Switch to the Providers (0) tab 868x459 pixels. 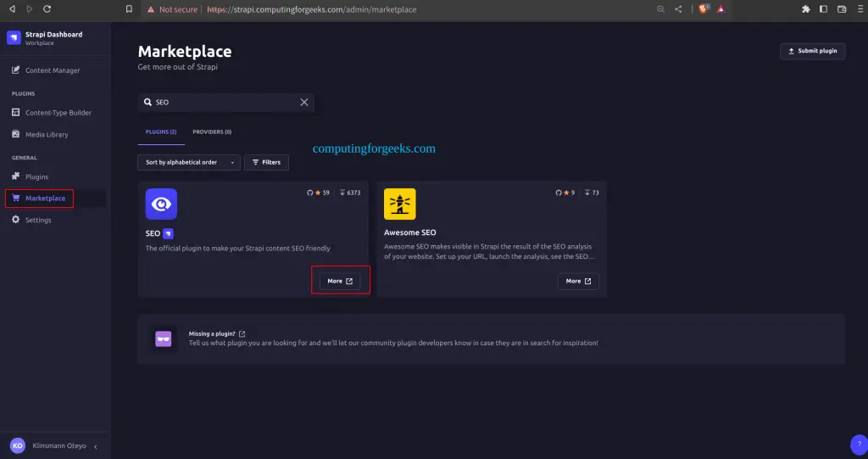212,132
